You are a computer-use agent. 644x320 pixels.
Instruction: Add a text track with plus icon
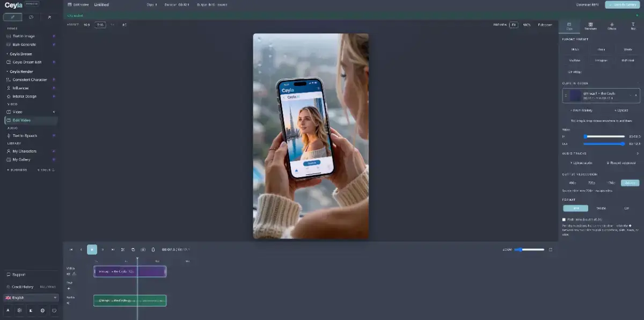pyautogui.click(x=68, y=288)
